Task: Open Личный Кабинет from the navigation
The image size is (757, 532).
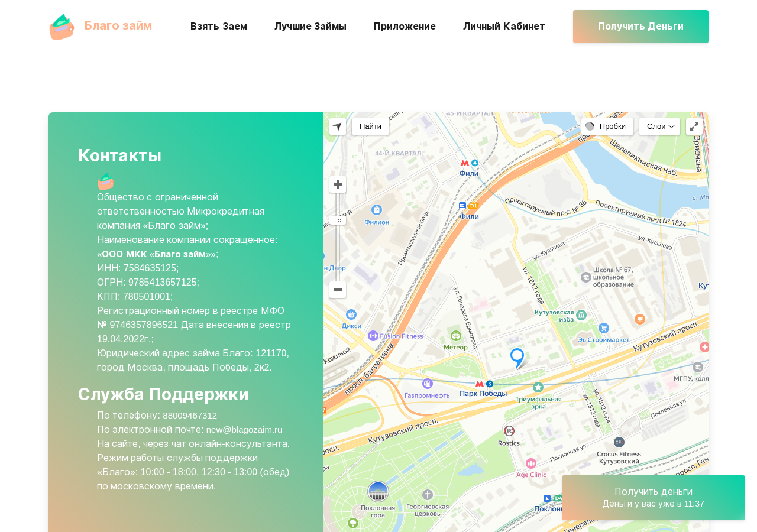Action: [x=504, y=26]
